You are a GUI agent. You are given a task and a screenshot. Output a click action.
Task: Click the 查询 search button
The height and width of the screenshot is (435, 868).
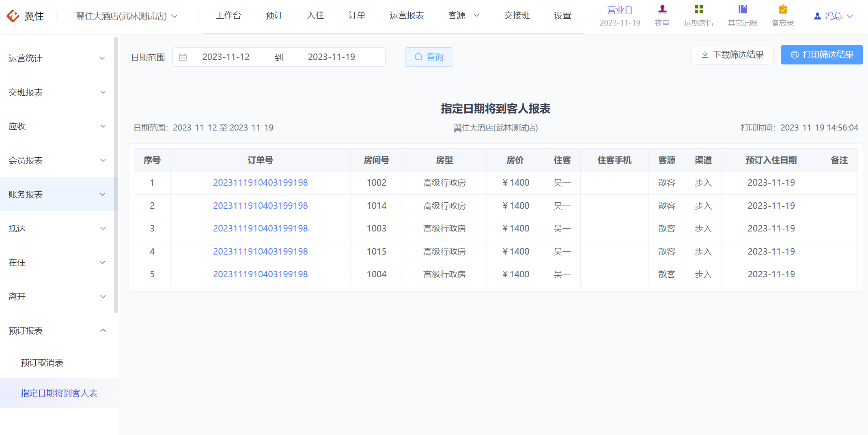(429, 57)
